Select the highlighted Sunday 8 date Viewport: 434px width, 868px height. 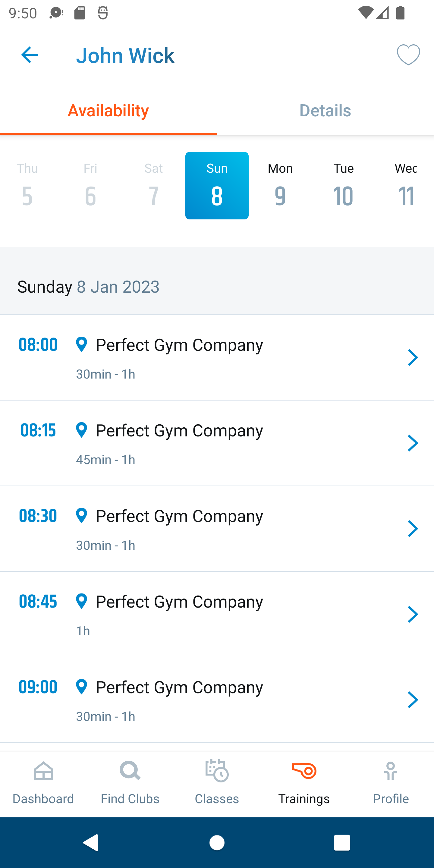coord(217,186)
